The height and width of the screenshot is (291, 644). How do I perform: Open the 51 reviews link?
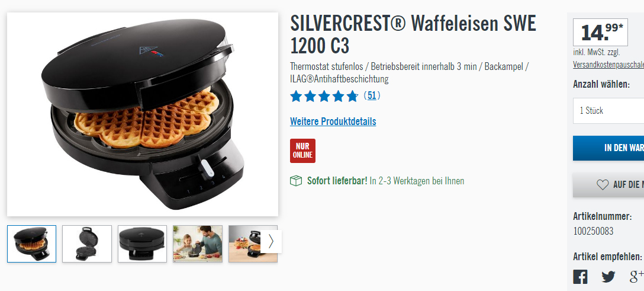[372, 96]
